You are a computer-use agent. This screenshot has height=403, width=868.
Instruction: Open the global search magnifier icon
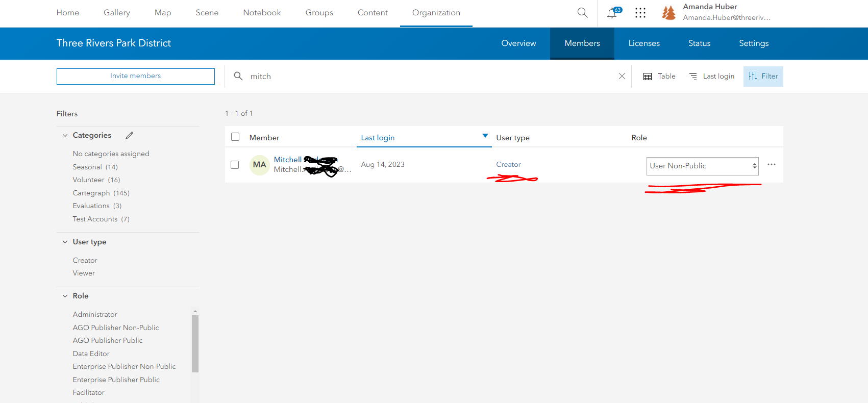coord(582,13)
